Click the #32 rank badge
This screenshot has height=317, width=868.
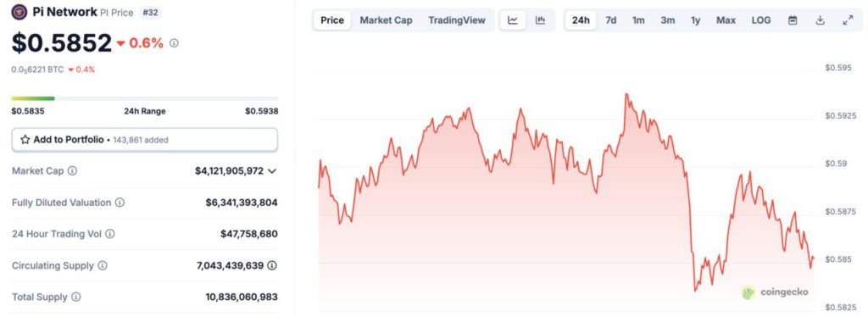[x=150, y=13]
